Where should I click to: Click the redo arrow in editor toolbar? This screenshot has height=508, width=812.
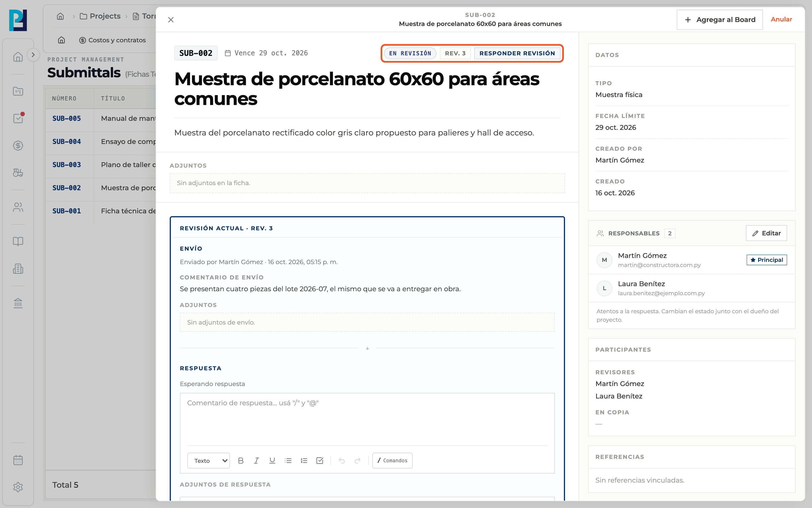(x=357, y=461)
